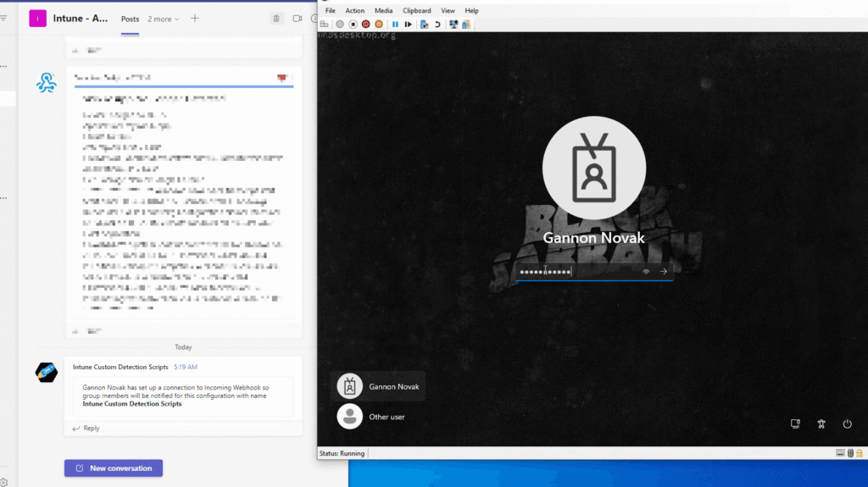The height and width of the screenshot is (487, 868).
Task: Click the red Shut Down VM icon
Action: click(365, 25)
